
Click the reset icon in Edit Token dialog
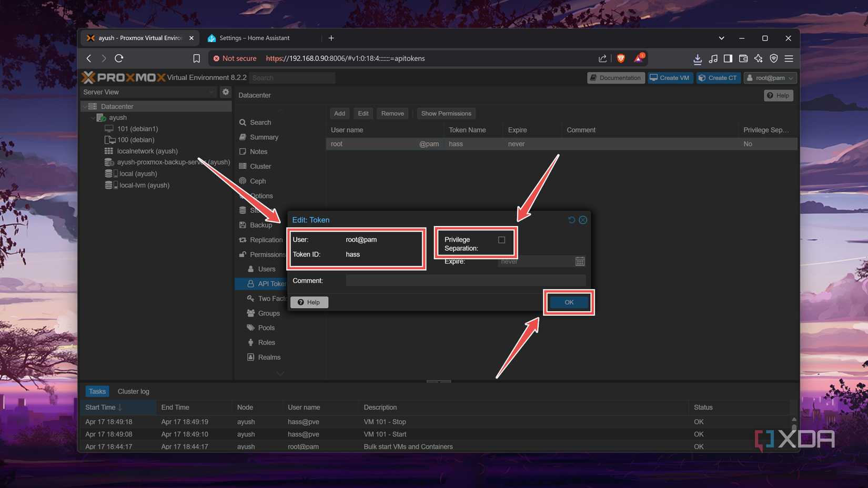[572, 220]
